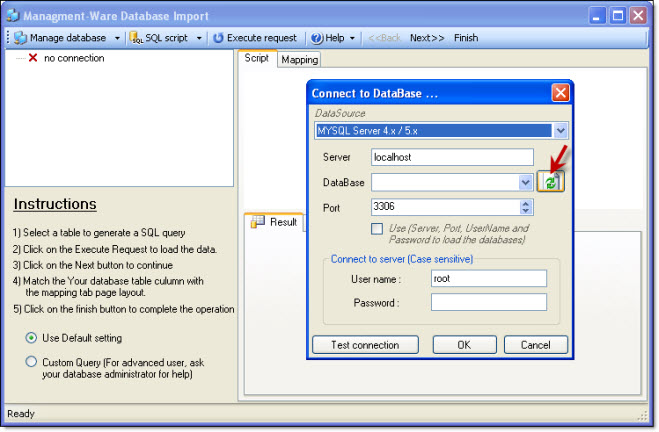Image resolution: width=659 pixels, height=432 pixels.
Task: Select the Custom Query radio button
Action: point(31,362)
